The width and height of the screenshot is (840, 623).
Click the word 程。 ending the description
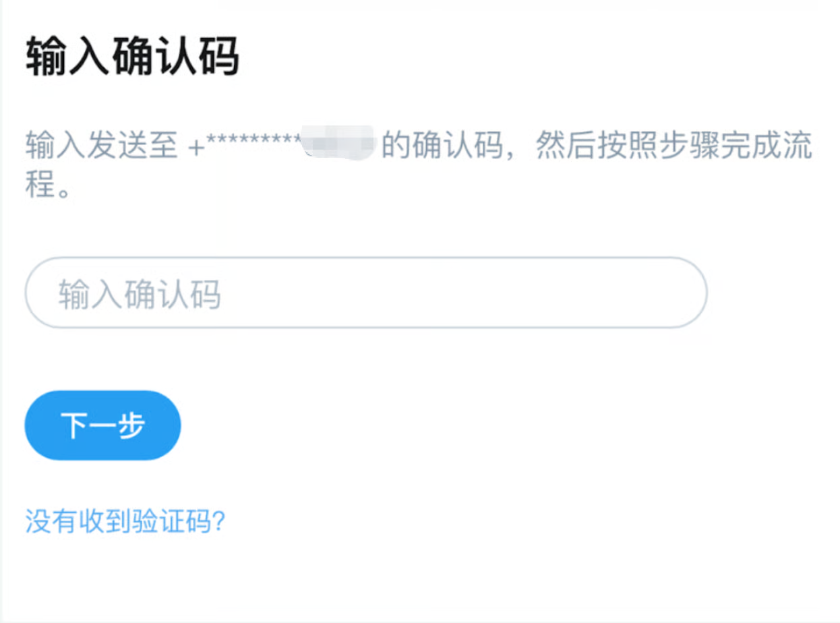click(x=49, y=184)
